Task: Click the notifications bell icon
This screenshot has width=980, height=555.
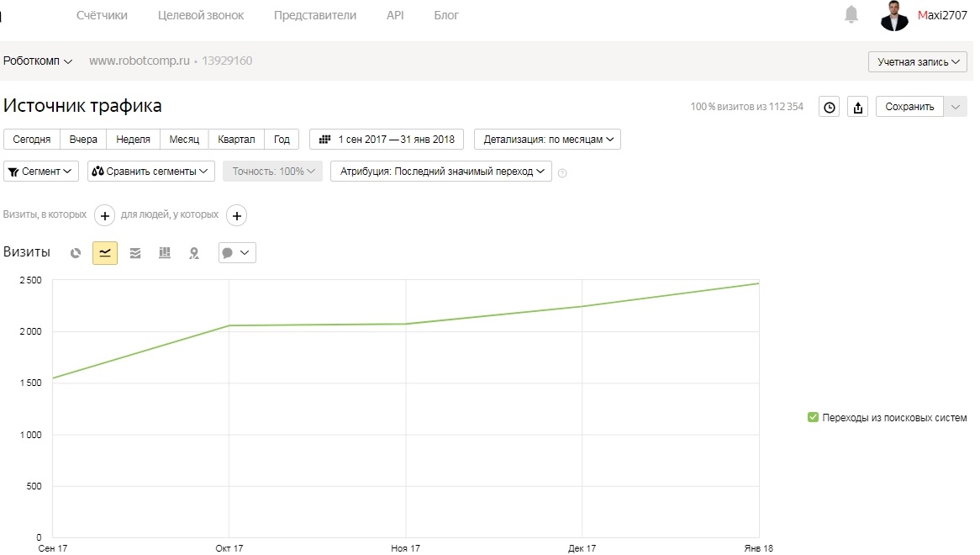Action: [851, 14]
